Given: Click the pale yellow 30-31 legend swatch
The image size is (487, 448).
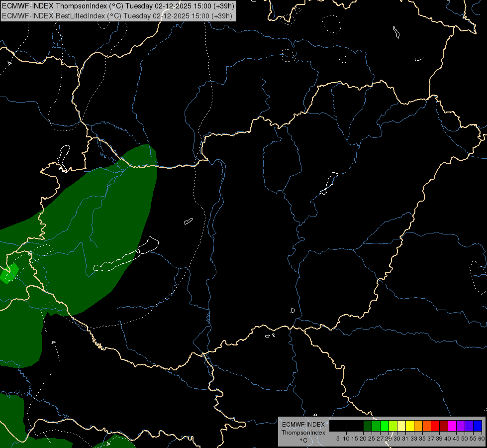Looking at the screenshot, I should (x=401, y=426).
